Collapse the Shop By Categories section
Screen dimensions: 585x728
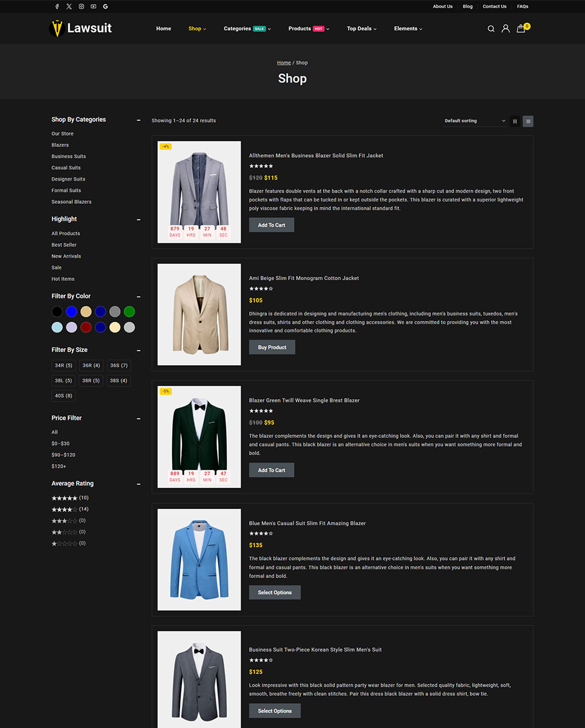click(139, 120)
